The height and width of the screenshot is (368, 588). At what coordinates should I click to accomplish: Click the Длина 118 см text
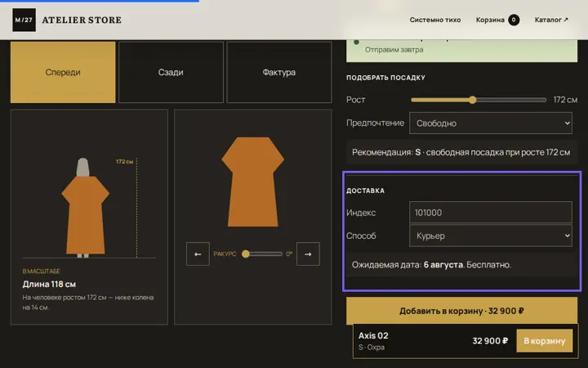[x=49, y=285]
